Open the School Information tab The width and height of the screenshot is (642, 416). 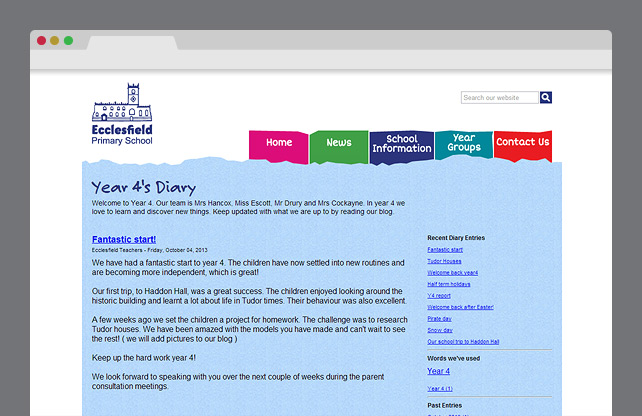pyautogui.click(x=401, y=145)
